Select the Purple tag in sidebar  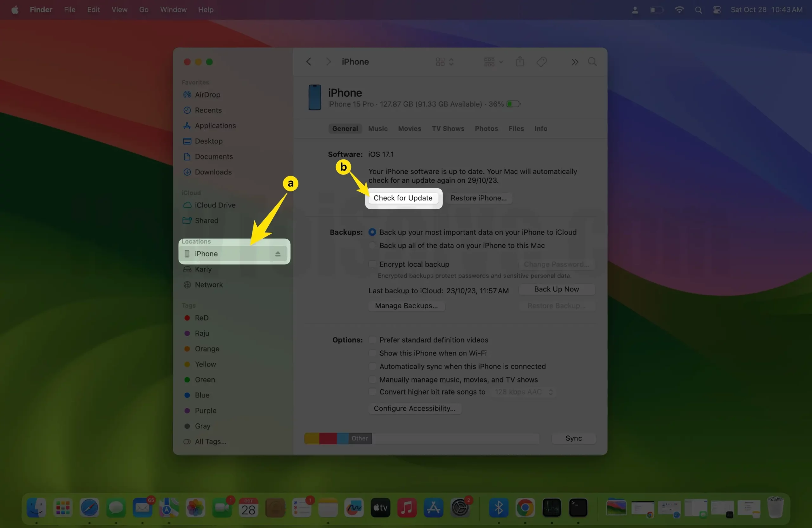point(206,410)
